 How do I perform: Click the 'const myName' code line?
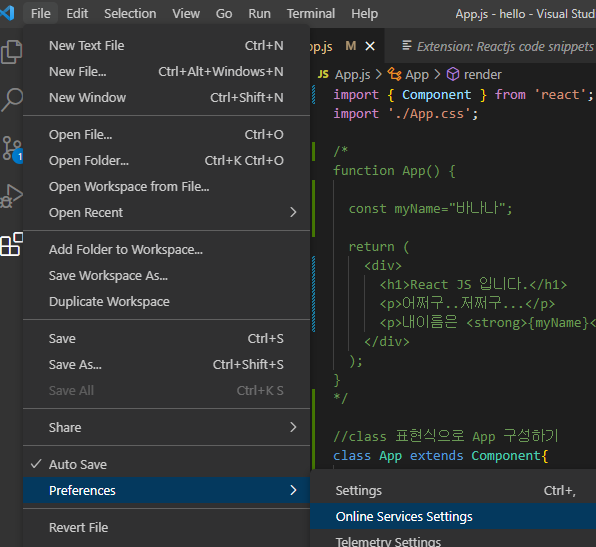(430, 208)
